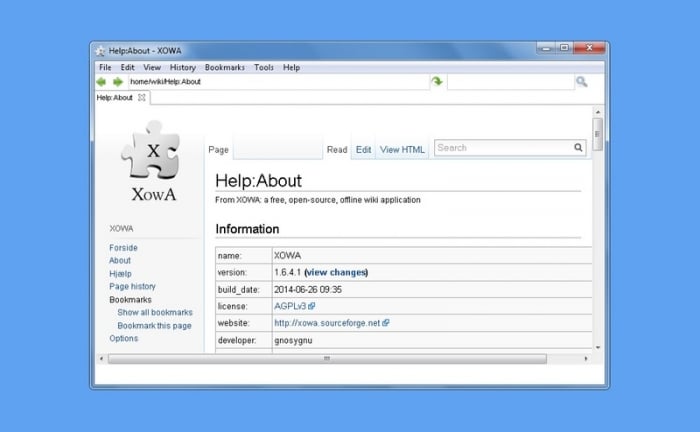Click the build date 2014-06-26 09:35
Image resolution: width=700 pixels, height=432 pixels.
[x=308, y=290]
